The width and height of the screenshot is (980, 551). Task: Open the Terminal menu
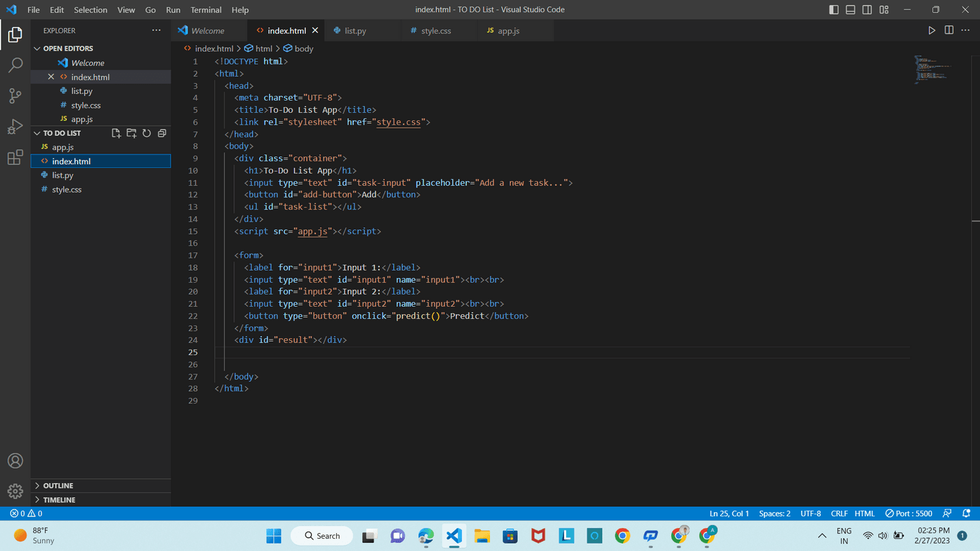point(206,10)
